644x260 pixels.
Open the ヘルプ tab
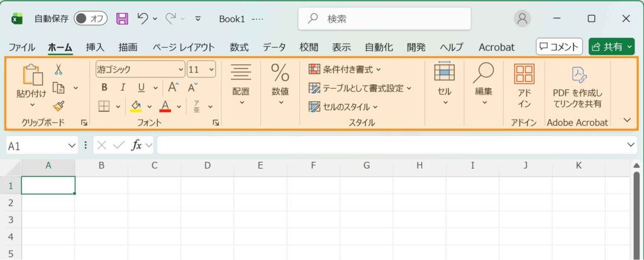tap(452, 47)
